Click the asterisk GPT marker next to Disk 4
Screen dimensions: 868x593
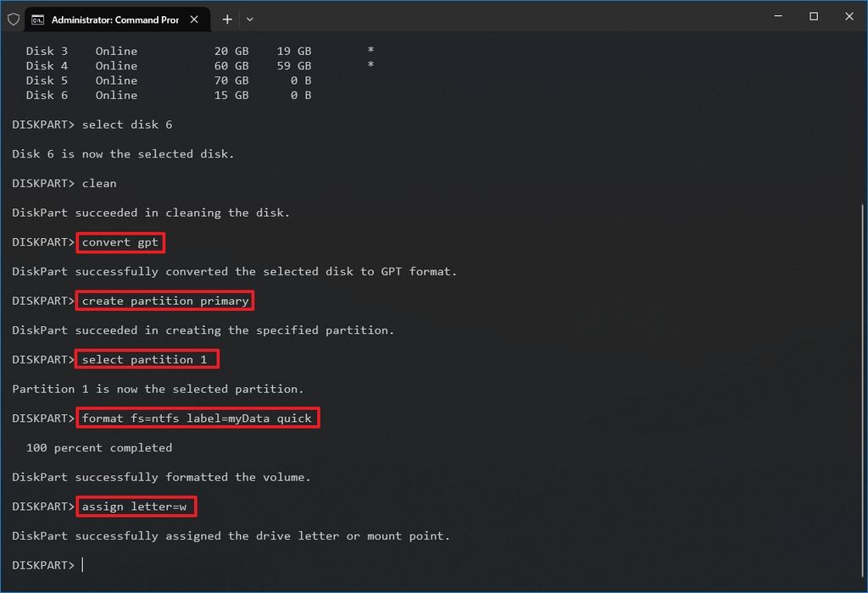click(370, 65)
